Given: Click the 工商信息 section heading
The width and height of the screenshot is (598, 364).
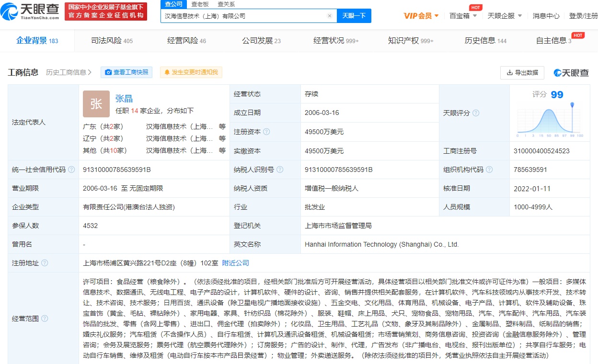Looking at the screenshot, I should (23, 72).
